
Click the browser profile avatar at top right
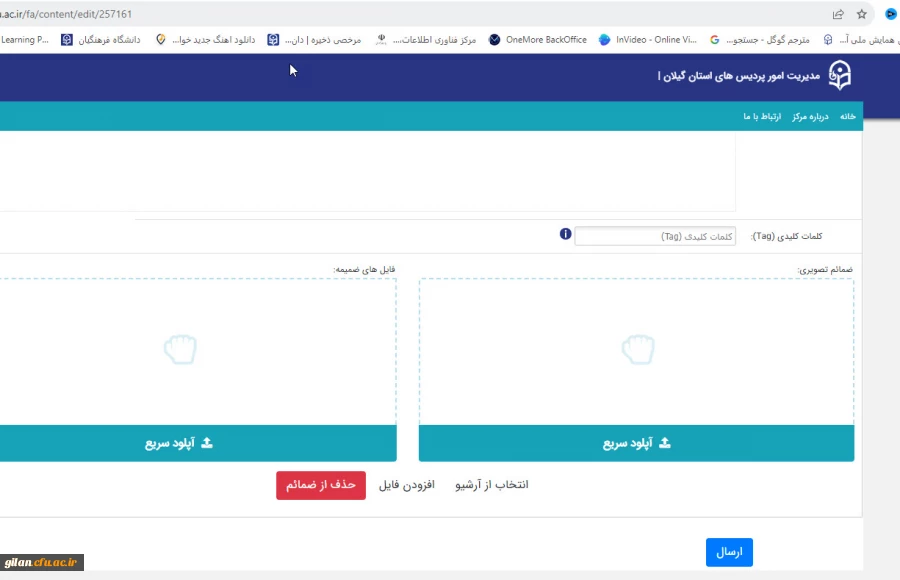point(889,14)
